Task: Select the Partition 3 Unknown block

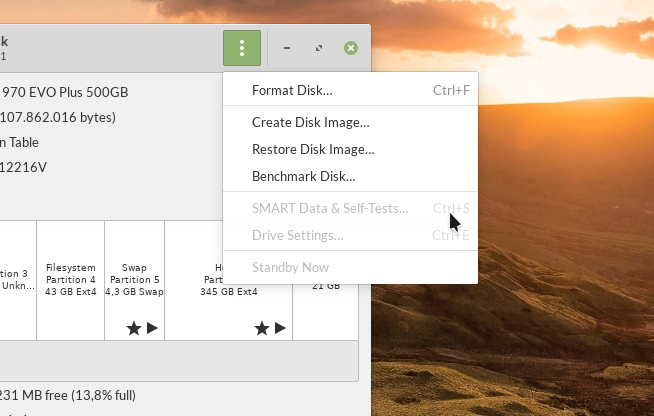Action: (x=18, y=280)
